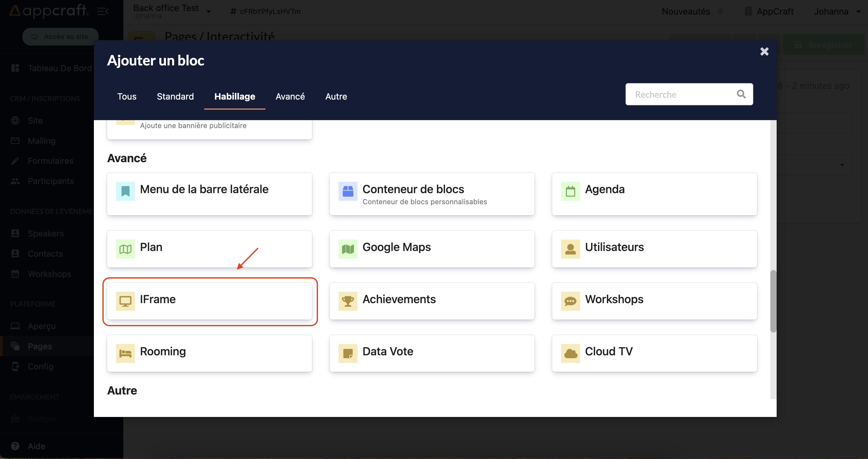868x459 pixels.
Task: Click the Conteneur de blocs box icon
Action: (347, 191)
